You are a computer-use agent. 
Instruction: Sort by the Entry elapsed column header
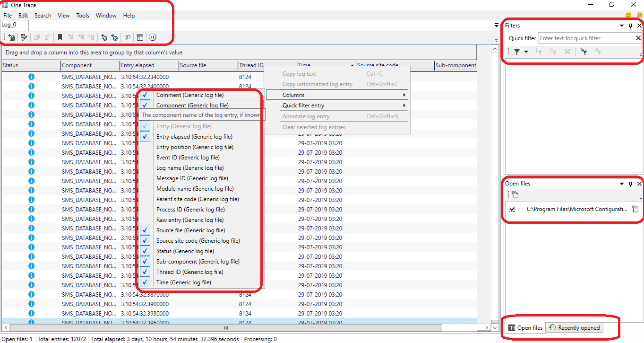click(x=149, y=65)
